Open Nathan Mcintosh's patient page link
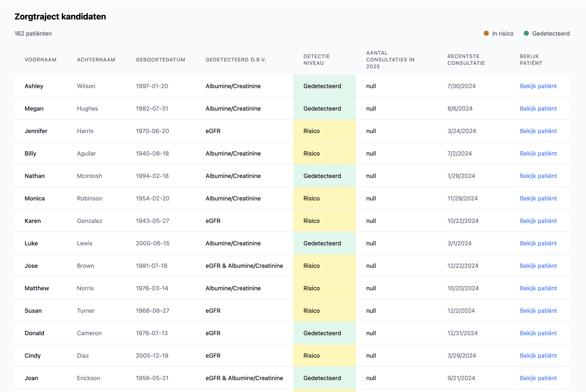 (x=538, y=176)
